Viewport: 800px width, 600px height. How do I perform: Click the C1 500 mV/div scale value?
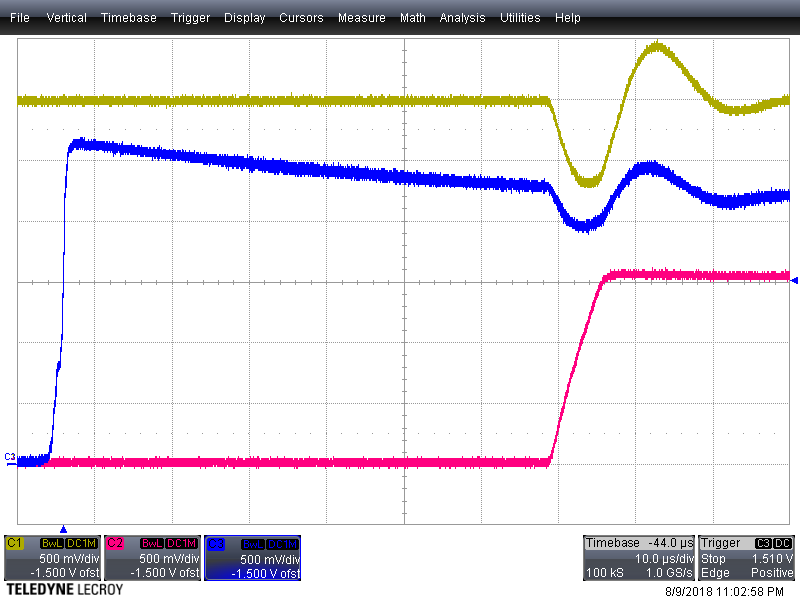coord(69,559)
